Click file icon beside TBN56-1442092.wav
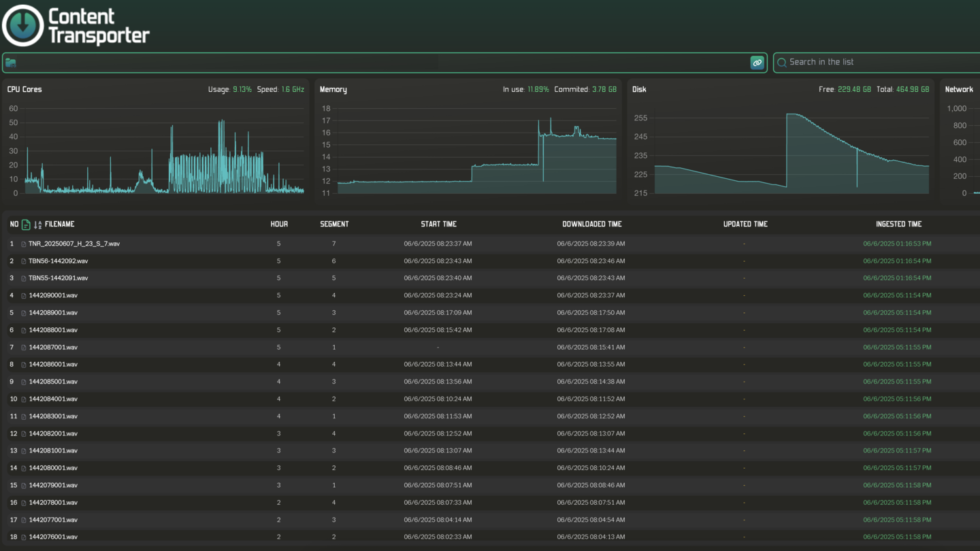This screenshot has width=980, height=551. [x=24, y=261]
